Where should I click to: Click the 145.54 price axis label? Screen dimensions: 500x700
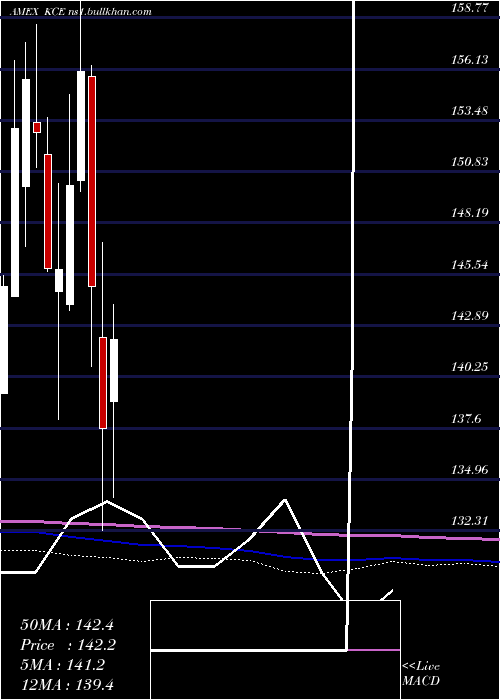point(471,265)
